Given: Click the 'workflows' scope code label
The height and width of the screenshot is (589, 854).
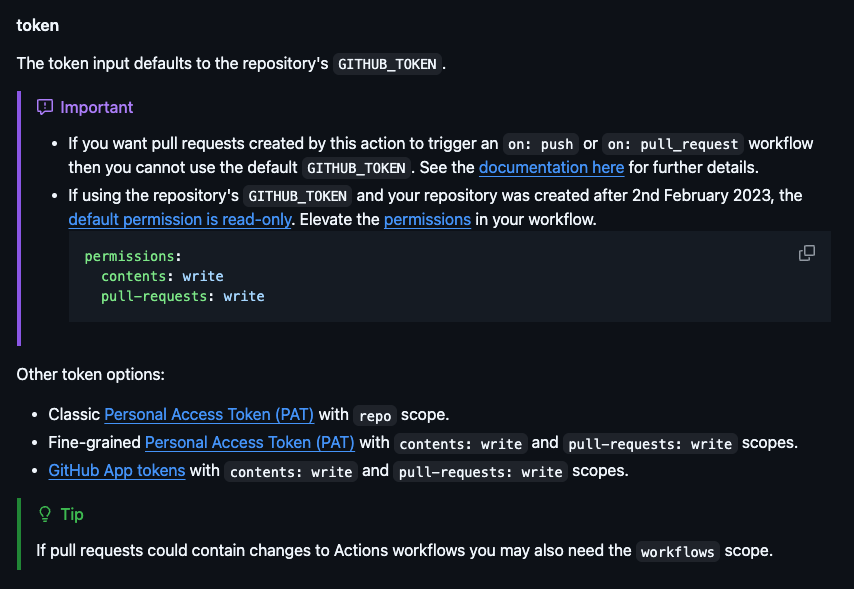Looking at the screenshot, I should pyautogui.click(x=677, y=552).
